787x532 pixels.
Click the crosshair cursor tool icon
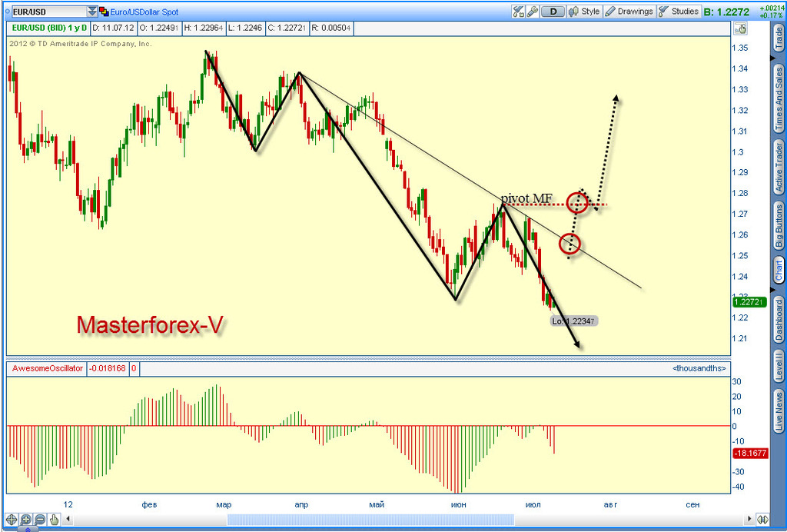12,519
